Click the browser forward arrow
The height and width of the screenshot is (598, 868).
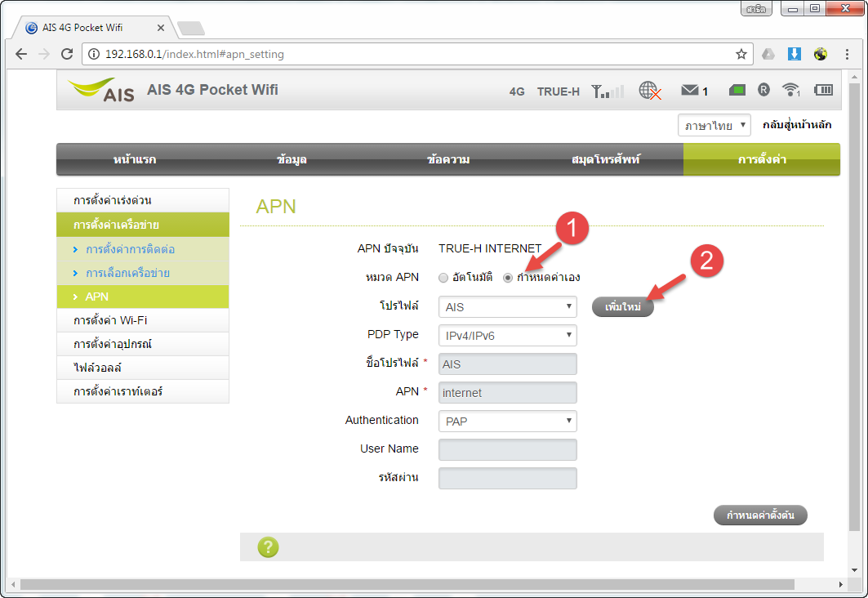(44, 54)
